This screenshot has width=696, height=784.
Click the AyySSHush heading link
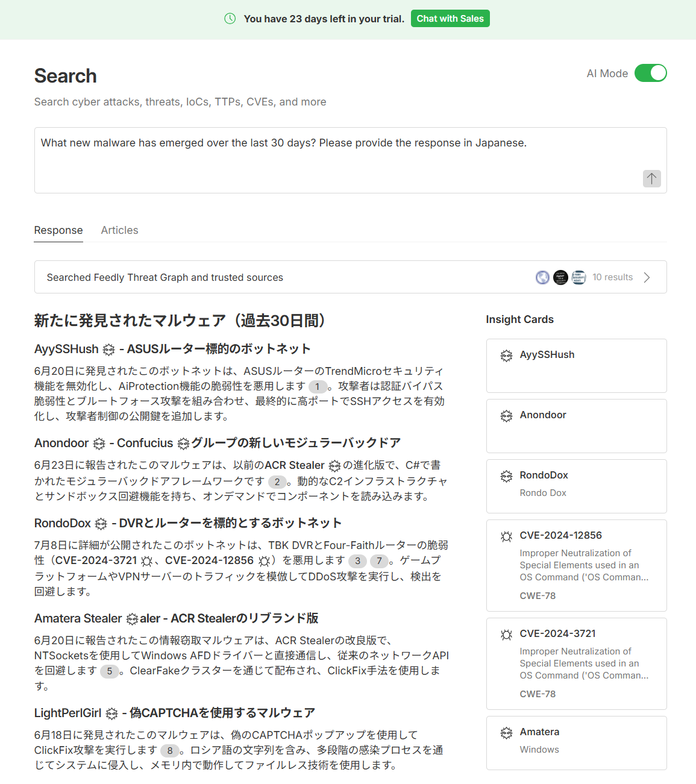[x=66, y=349]
